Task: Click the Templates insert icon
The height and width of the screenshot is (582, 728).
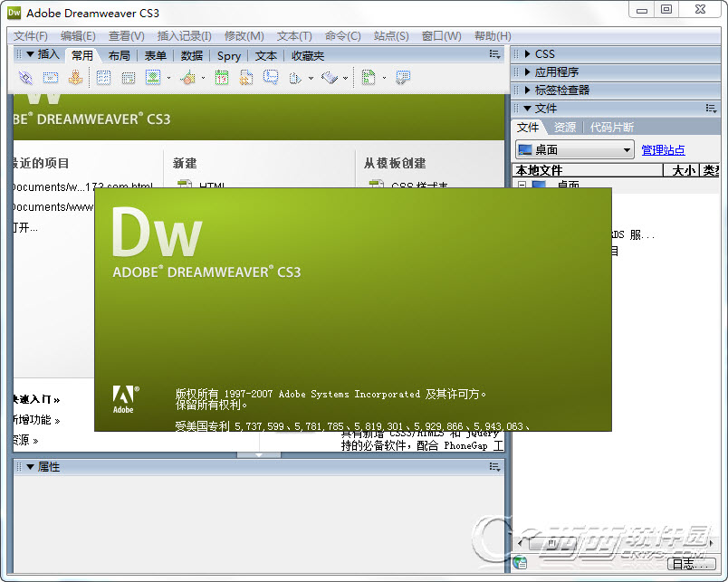Action: click(x=369, y=78)
